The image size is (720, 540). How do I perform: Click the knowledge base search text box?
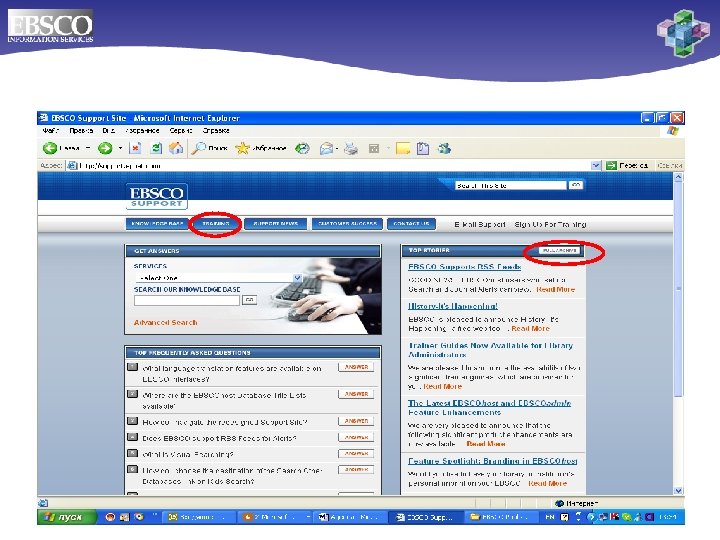(x=187, y=300)
